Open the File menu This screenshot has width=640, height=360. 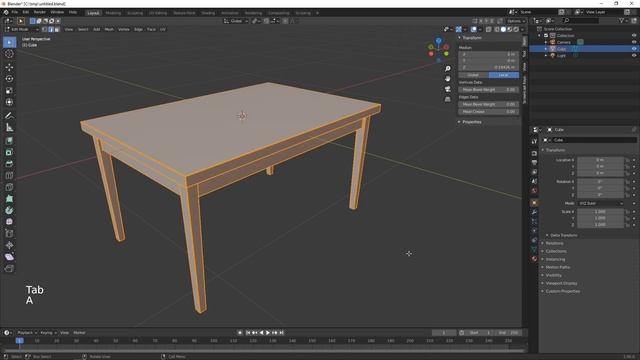[x=15, y=12]
